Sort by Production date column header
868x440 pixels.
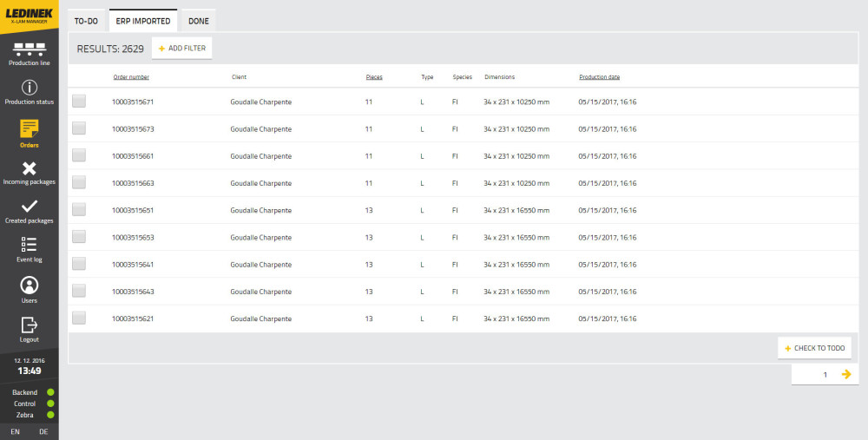(x=599, y=77)
